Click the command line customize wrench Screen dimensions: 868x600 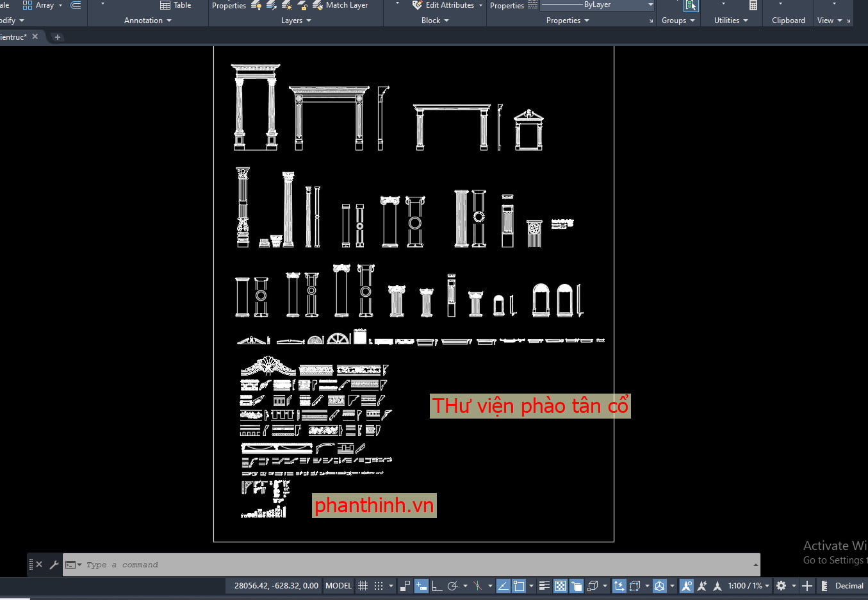[x=54, y=565]
